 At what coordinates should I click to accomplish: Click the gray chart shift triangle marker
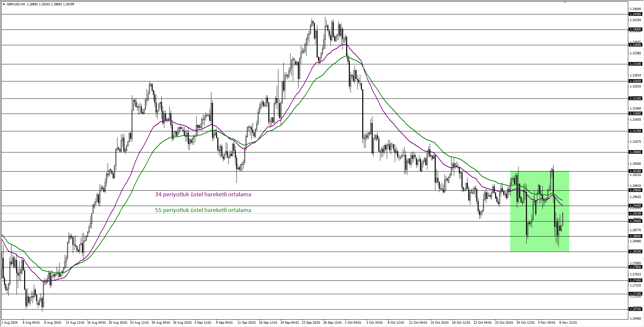(x=565, y=2)
